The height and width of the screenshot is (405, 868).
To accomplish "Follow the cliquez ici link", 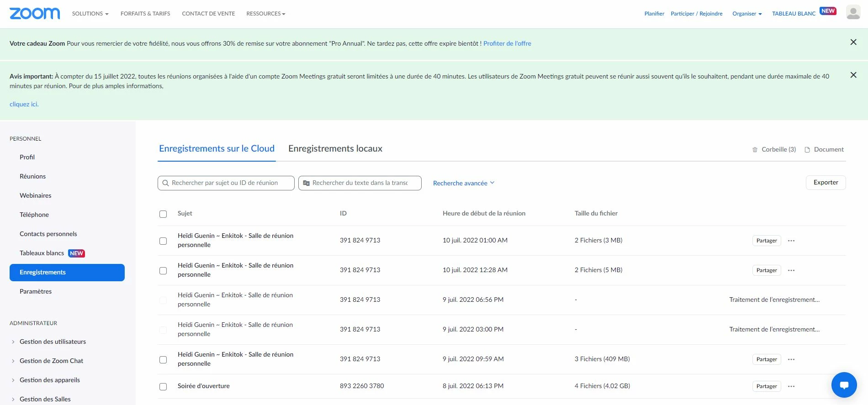I will click(24, 104).
